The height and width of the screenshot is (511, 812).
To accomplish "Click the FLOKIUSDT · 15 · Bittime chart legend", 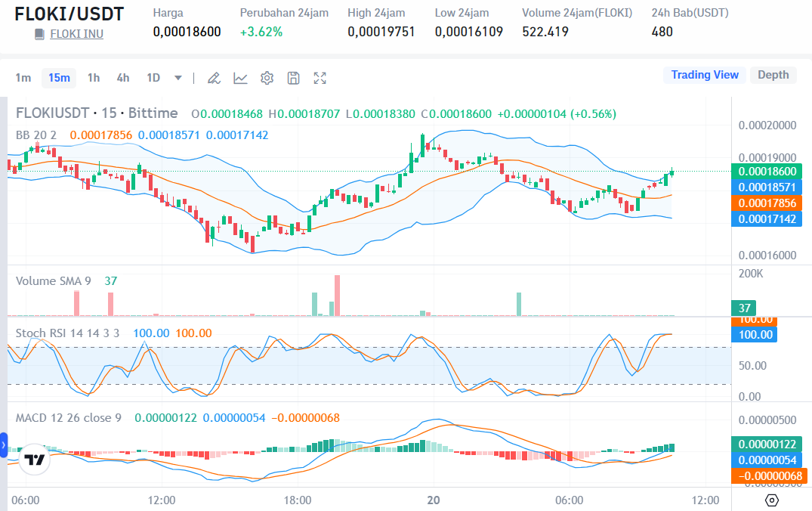I will [x=97, y=113].
